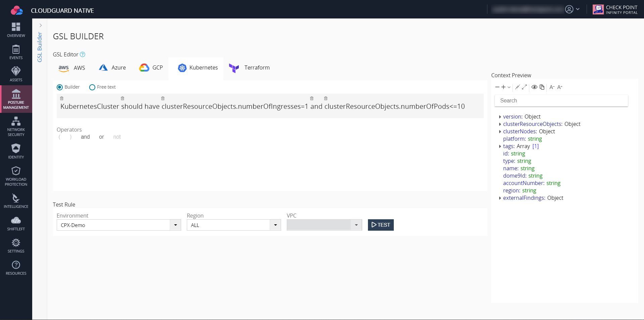Expand the clusterNodes object node

click(x=500, y=132)
